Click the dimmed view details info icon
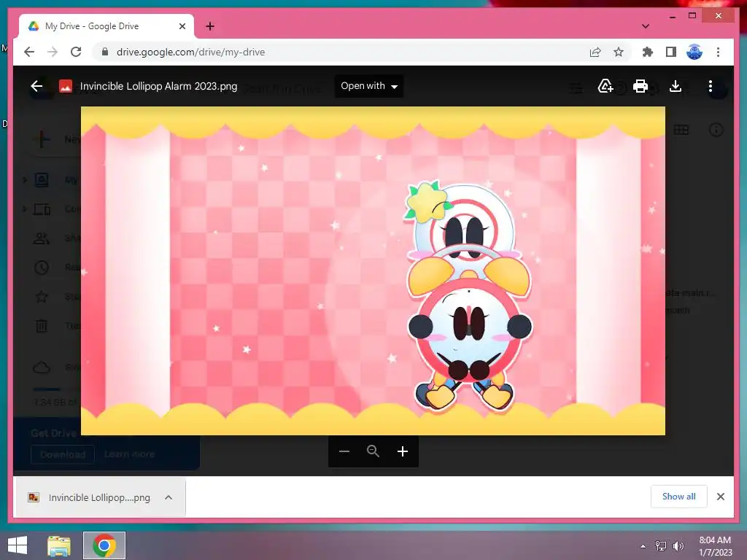This screenshot has width=747, height=560. 716,130
